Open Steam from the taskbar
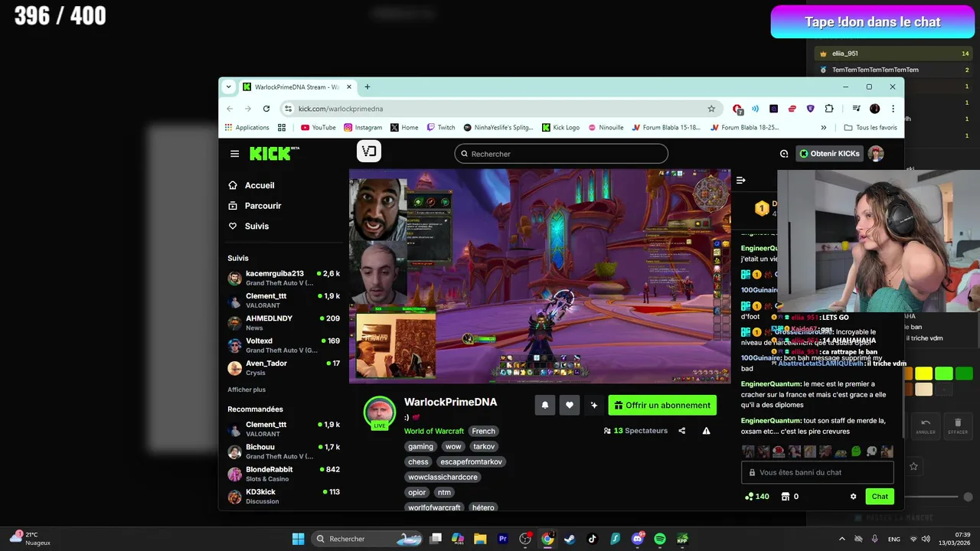Viewport: 980px width, 551px height. coord(570,539)
